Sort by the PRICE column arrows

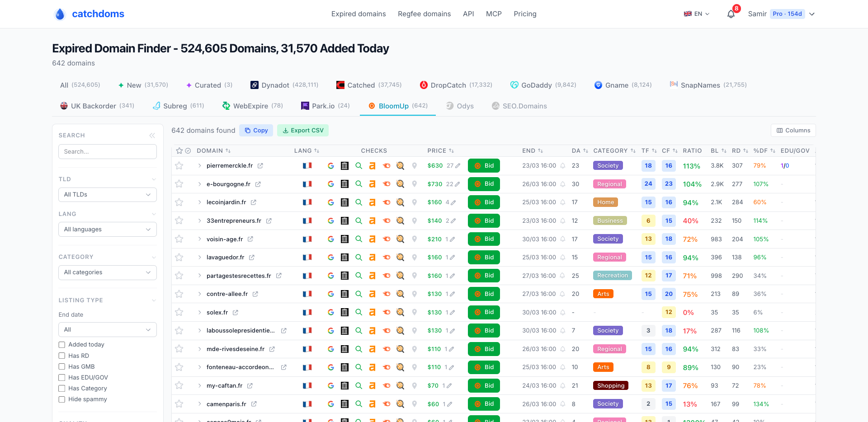pos(452,151)
